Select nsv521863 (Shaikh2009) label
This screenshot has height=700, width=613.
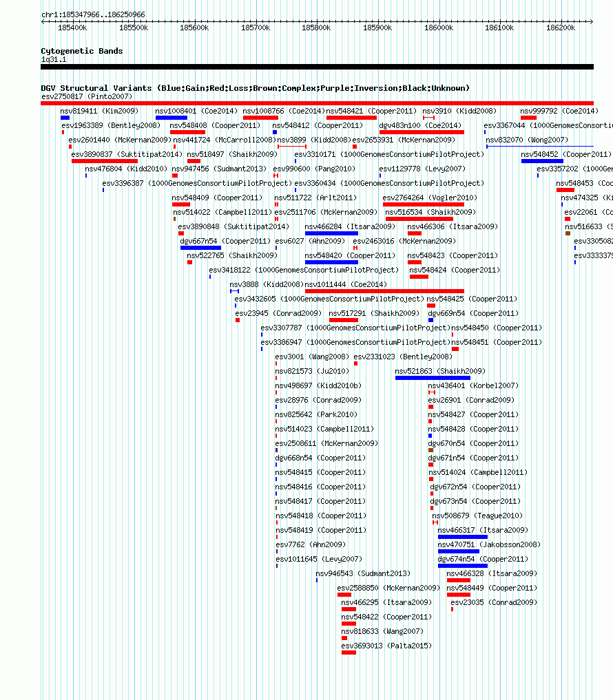pyautogui.click(x=441, y=372)
